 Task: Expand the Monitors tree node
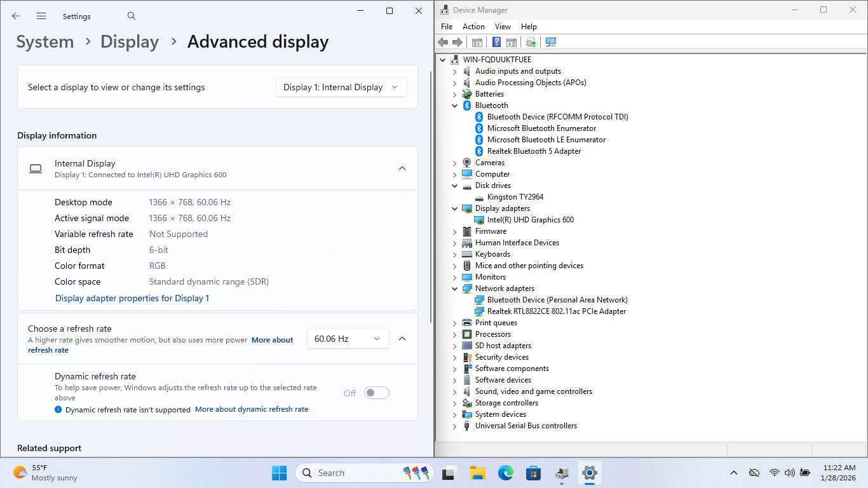pyautogui.click(x=454, y=277)
